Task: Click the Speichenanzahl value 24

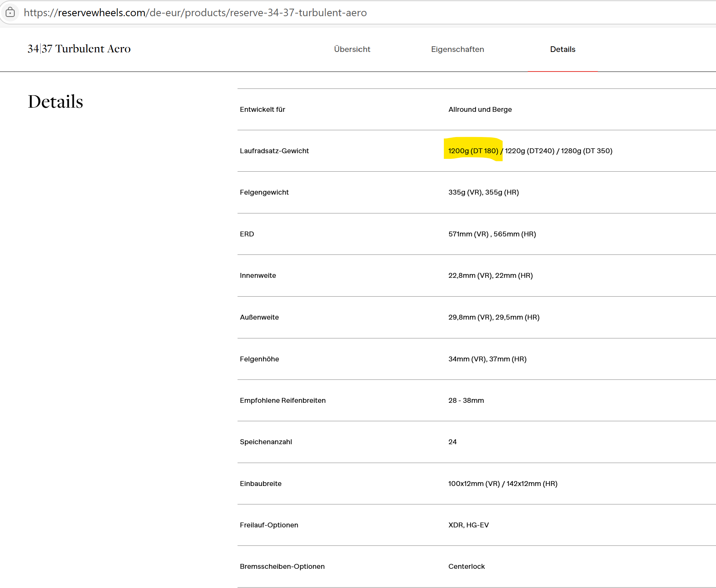Action: pyautogui.click(x=452, y=442)
